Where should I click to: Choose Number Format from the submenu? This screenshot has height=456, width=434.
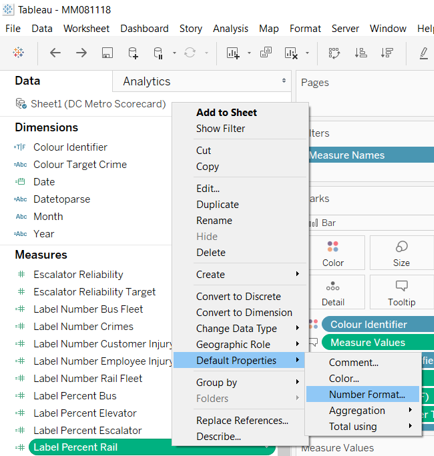pos(363,394)
